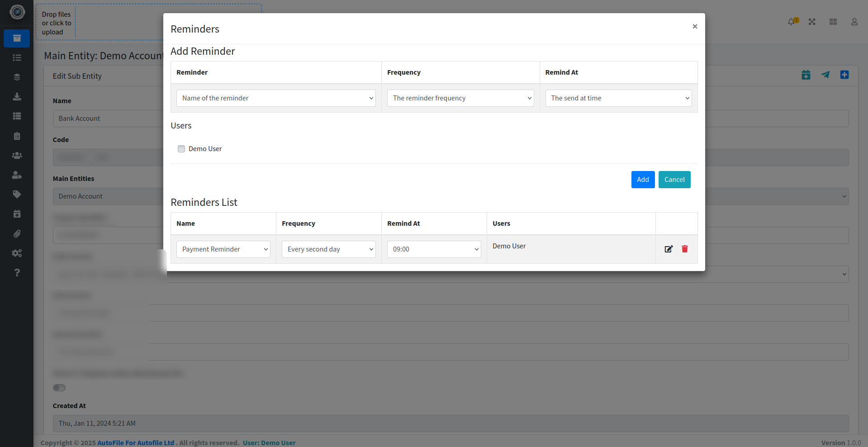The height and width of the screenshot is (447, 868).
Task: Select the send at time dropdown
Action: coord(618,98)
